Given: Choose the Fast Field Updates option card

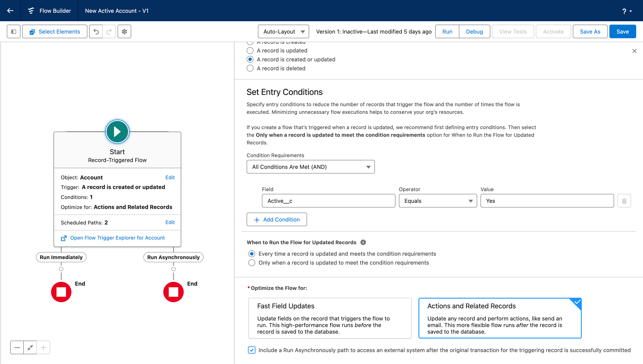Looking at the screenshot, I should point(330,318).
